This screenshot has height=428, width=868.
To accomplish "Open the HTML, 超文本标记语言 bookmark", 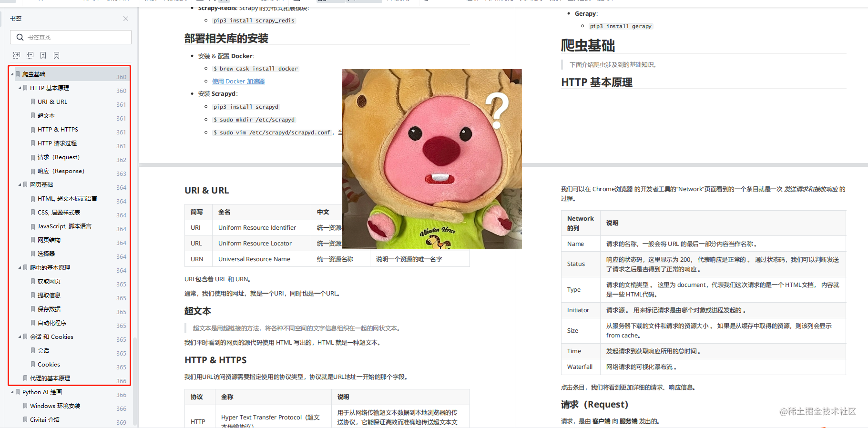I will (67, 198).
